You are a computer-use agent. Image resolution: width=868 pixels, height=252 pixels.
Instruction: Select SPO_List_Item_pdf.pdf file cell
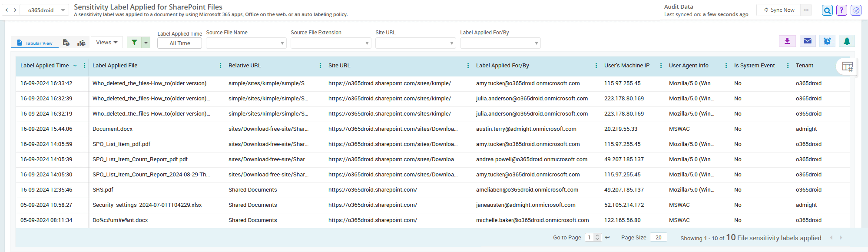pos(121,144)
